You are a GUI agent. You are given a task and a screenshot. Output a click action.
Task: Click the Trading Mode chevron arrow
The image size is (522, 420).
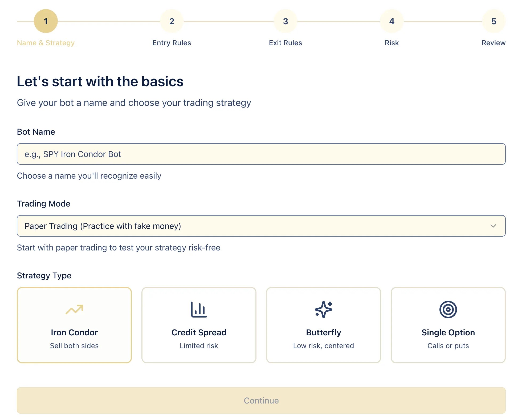494,226
